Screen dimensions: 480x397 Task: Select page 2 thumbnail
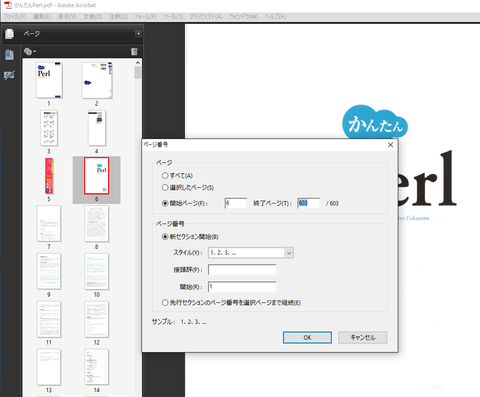[97, 80]
